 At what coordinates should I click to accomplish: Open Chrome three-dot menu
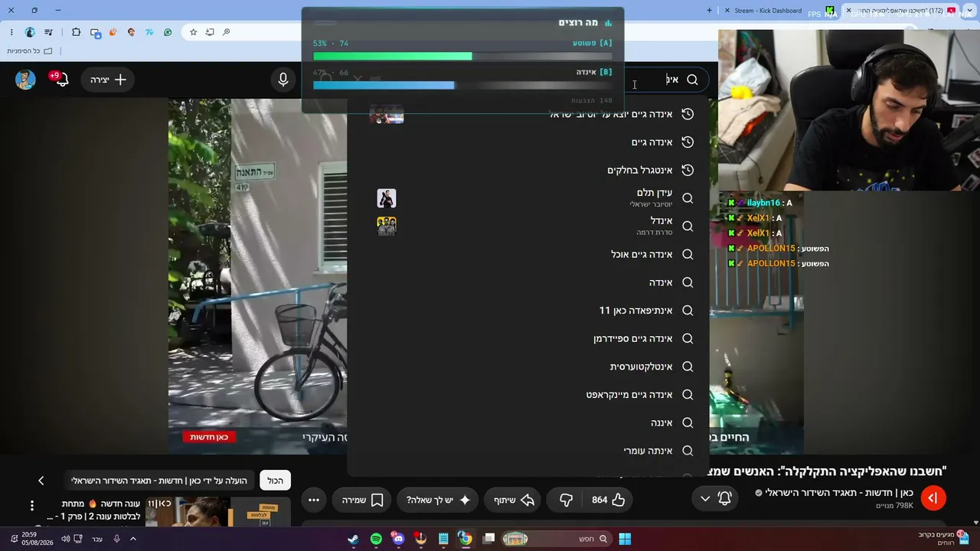11,32
